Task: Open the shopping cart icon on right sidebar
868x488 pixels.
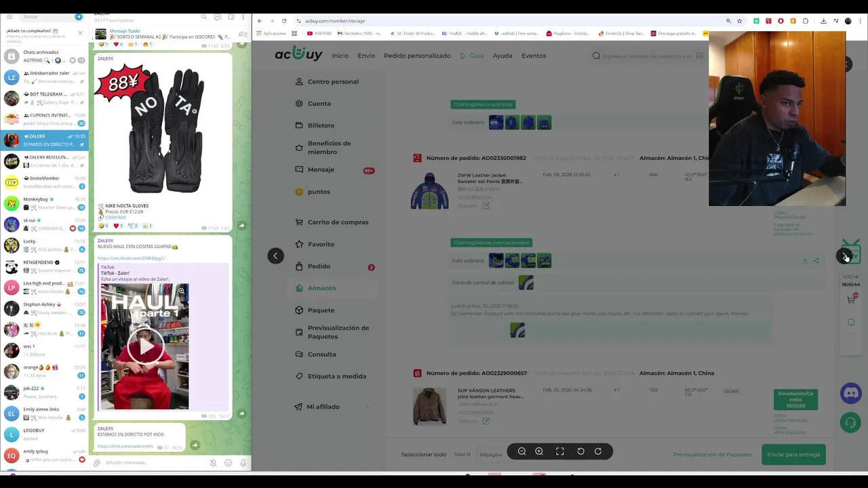Action: click(851, 300)
